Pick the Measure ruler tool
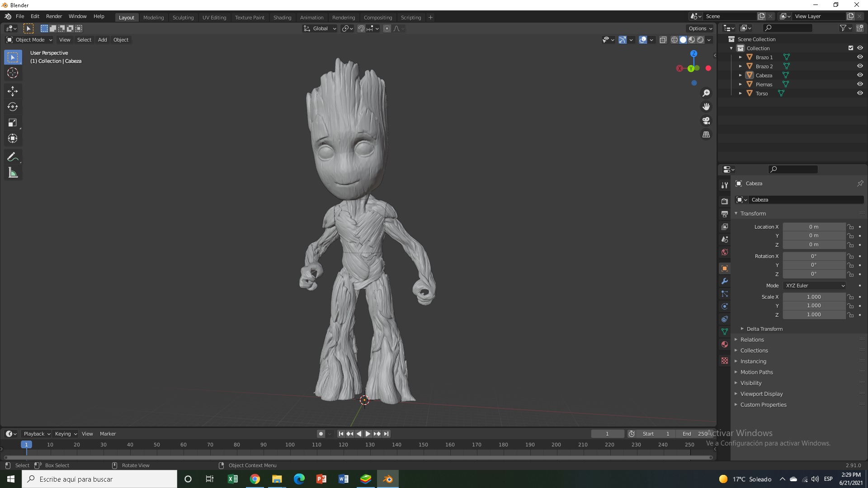The image size is (868, 488). click(13, 173)
